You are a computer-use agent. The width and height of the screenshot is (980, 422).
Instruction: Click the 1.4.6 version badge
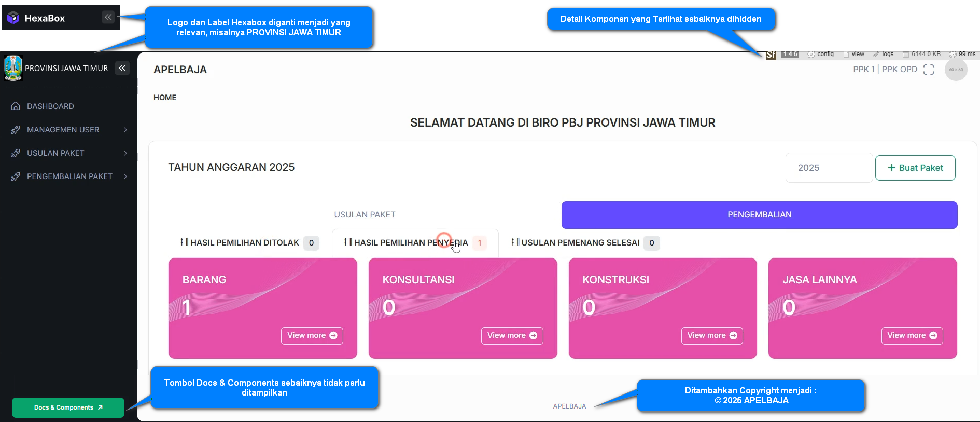(x=790, y=54)
